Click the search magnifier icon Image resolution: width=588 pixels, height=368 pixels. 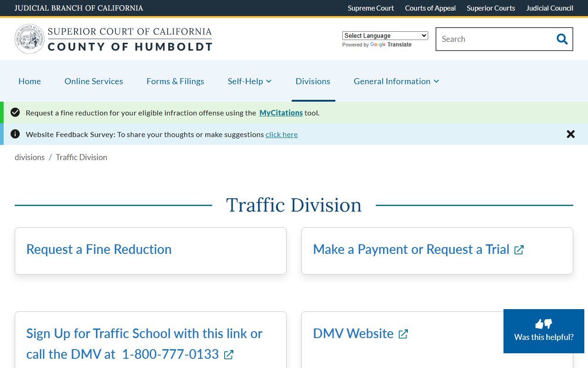pos(562,39)
